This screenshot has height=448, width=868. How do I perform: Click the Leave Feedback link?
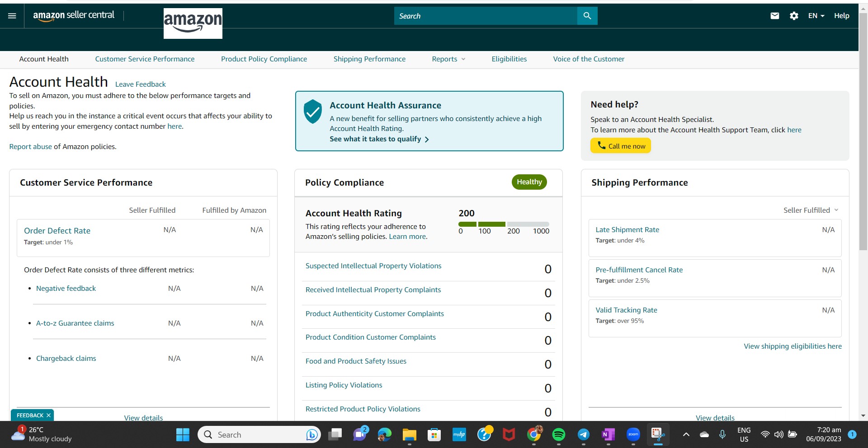click(x=141, y=84)
